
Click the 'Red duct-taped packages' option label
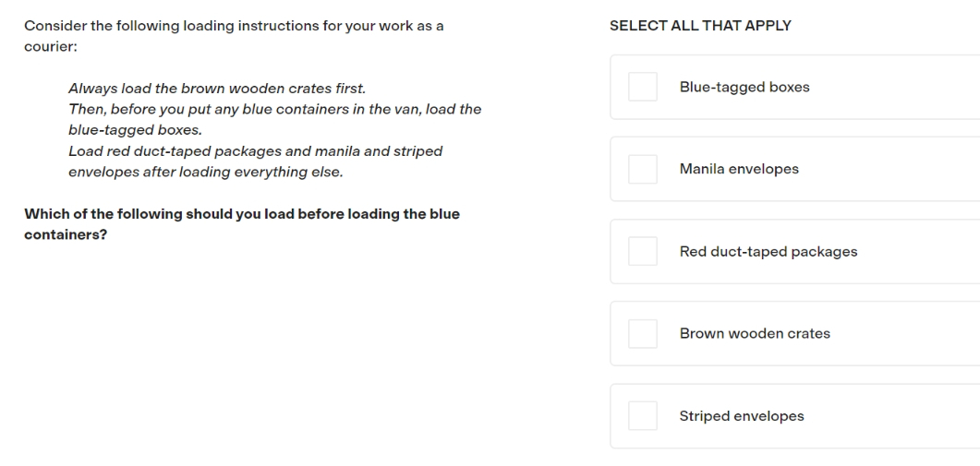click(x=768, y=252)
